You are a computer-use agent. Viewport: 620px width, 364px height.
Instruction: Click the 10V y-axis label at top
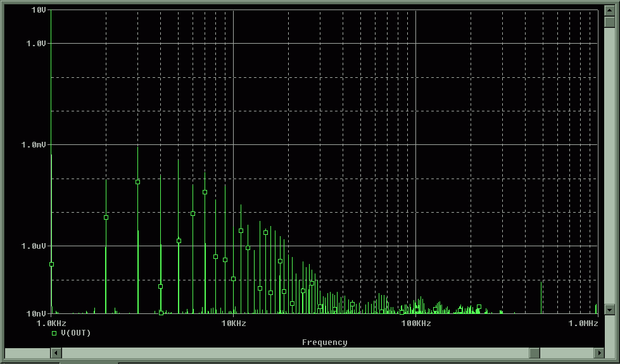pyautogui.click(x=39, y=10)
